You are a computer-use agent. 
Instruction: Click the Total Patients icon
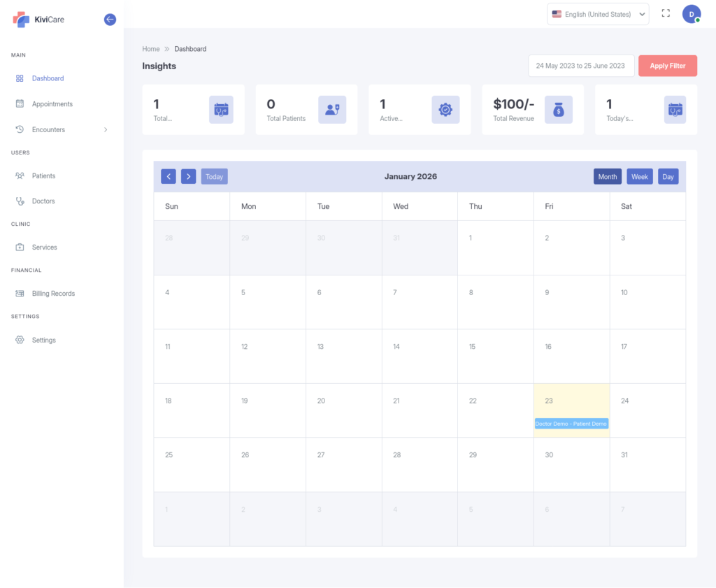[x=331, y=110]
